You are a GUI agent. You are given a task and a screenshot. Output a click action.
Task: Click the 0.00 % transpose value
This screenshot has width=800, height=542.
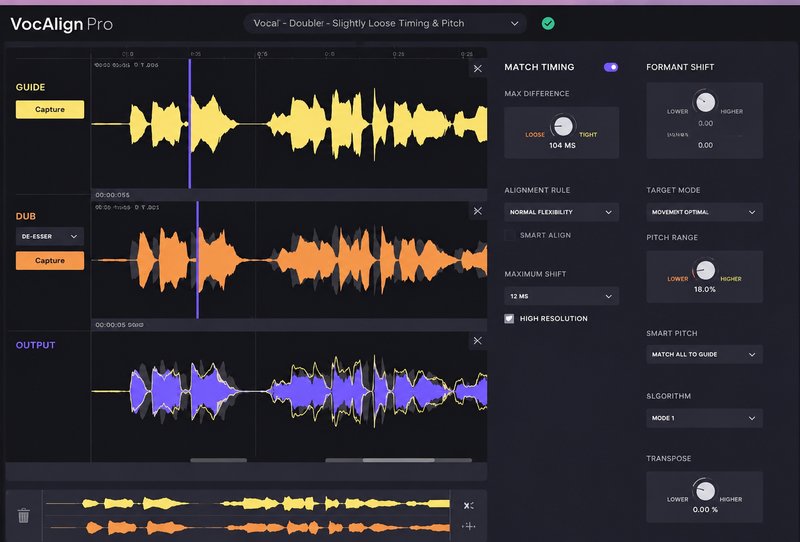705,509
